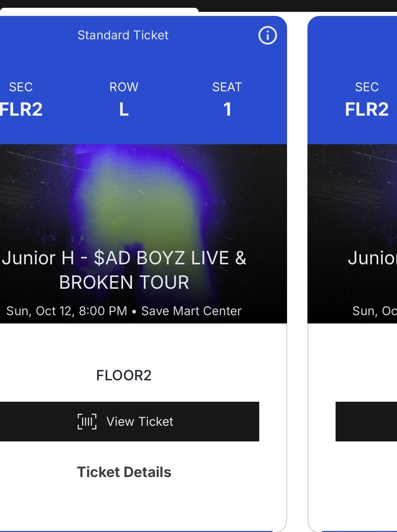Click the Seat 1 number on first ticket
The height and width of the screenshot is (532, 397).
(227, 109)
